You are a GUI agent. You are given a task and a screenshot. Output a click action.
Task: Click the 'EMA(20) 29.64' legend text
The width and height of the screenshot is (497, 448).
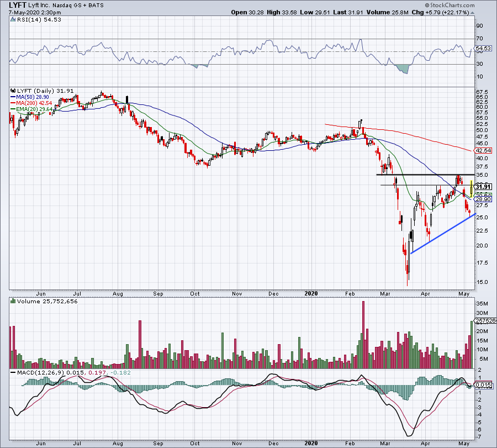(34, 109)
